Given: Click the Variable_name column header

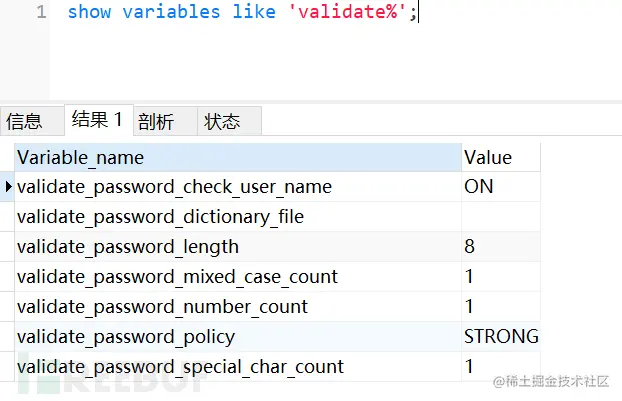Looking at the screenshot, I should 238,157.
